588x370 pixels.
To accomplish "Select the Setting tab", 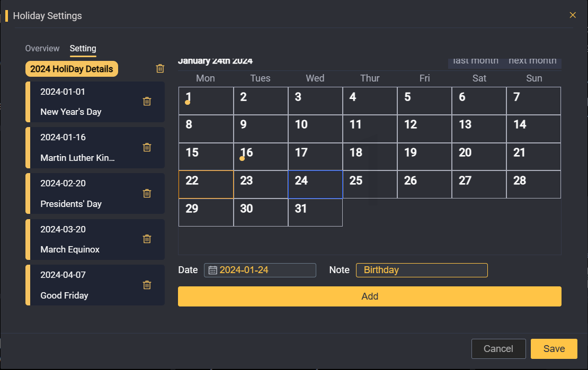I will 83,49.
